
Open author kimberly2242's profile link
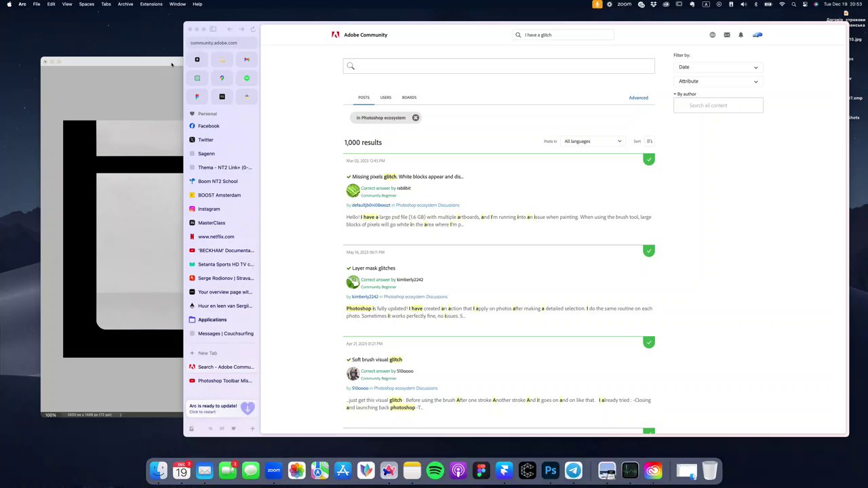point(365,297)
